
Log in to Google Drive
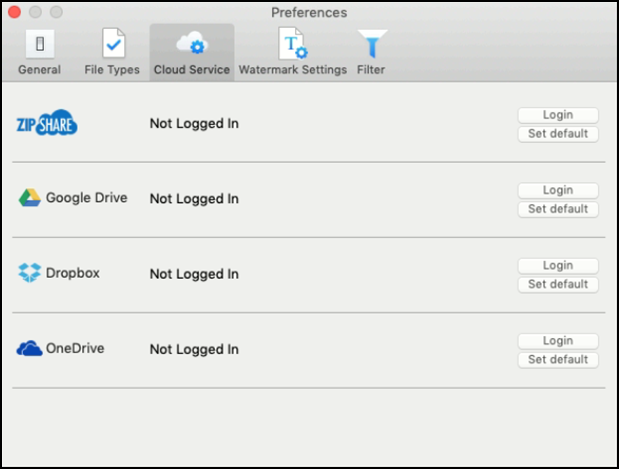click(558, 191)
